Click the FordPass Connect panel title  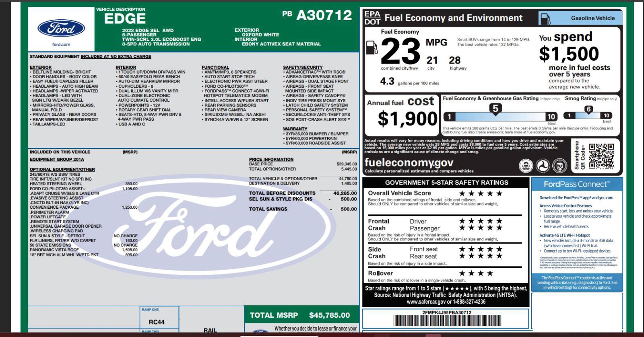[577, 184]
